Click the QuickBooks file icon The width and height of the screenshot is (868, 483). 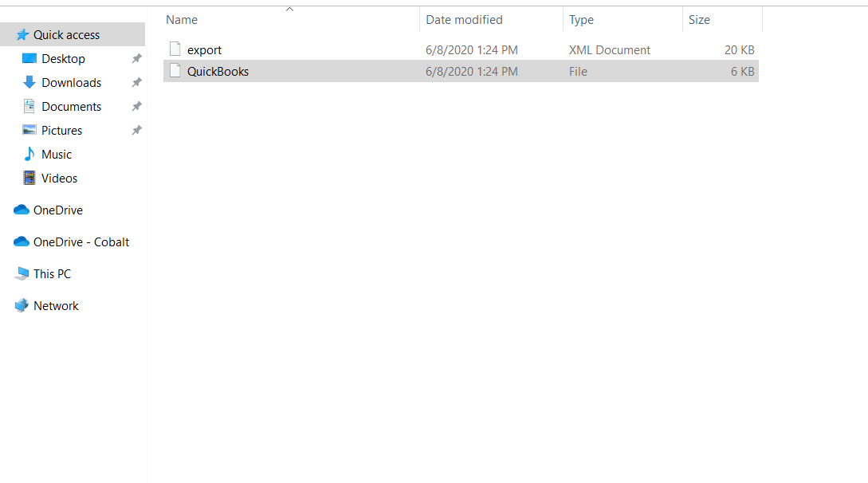[x=175, y=71]
